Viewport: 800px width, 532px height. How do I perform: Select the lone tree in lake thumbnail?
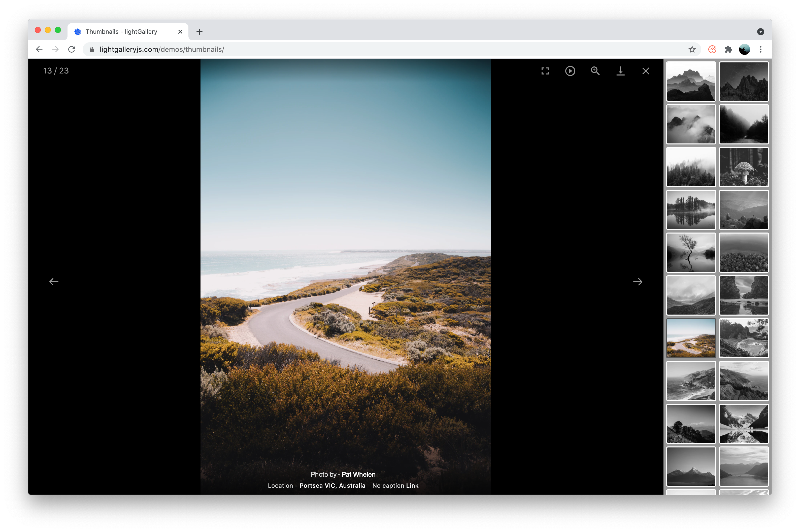[691, 252]
